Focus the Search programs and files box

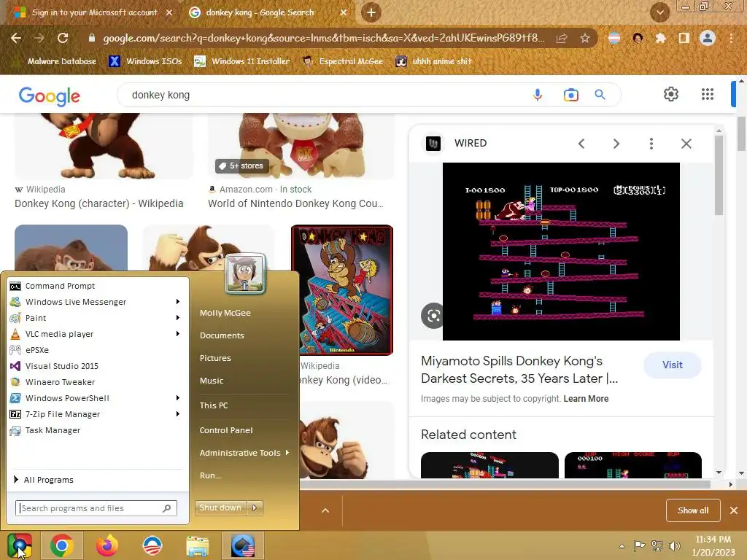pos(96,508)
